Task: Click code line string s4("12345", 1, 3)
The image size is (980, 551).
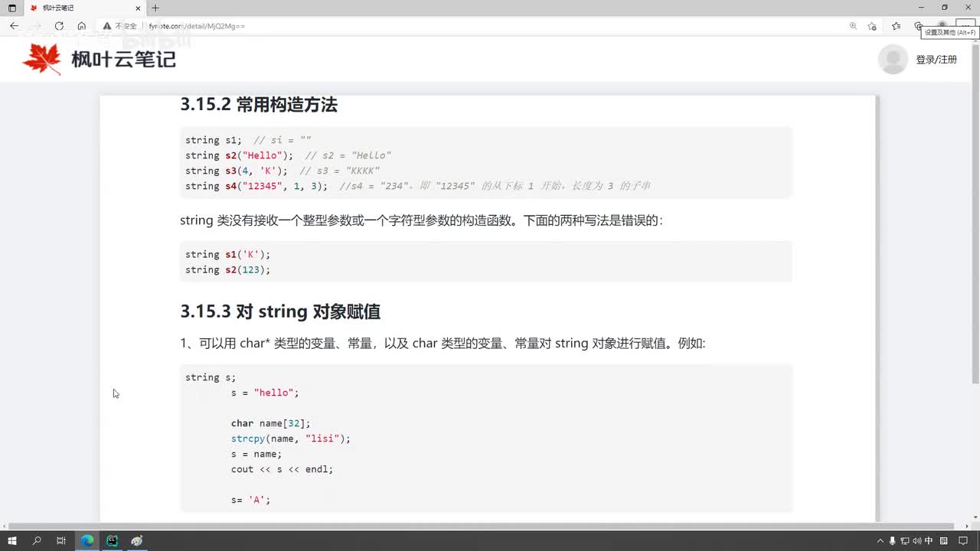Action: pos(418,186)
